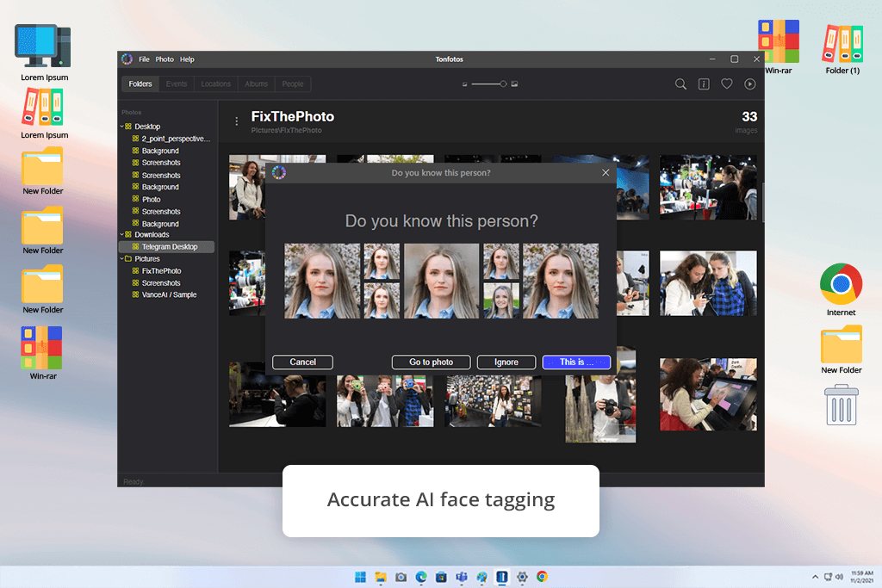Switch to the Events tab
882x588 pixels.
point(177,84)
